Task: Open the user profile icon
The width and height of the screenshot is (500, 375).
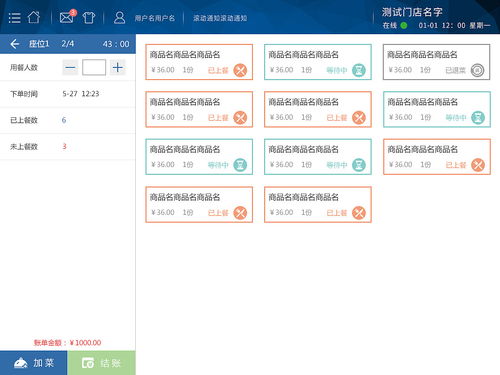Action: coord(119,18)
